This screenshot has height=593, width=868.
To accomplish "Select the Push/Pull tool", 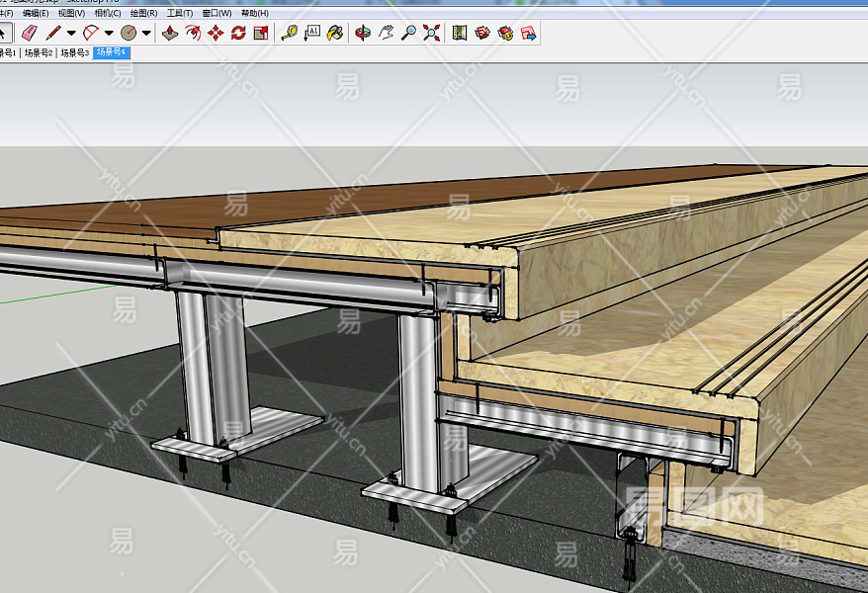I will [x=169, y=33].
